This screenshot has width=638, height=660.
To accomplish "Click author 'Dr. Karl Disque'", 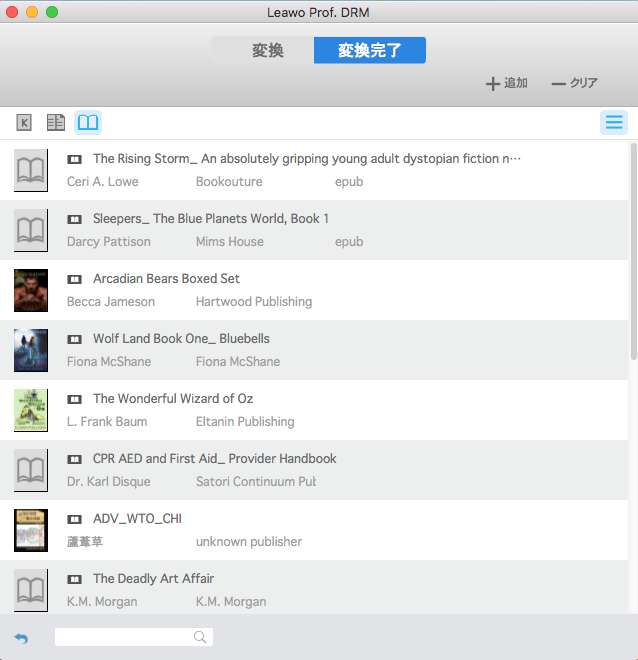I will coord(109,482).
